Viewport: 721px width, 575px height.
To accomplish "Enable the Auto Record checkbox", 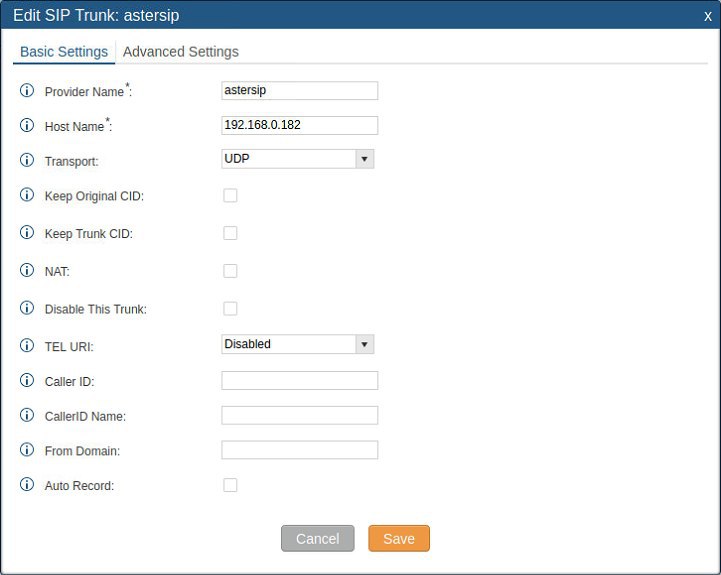I will 230,485.
